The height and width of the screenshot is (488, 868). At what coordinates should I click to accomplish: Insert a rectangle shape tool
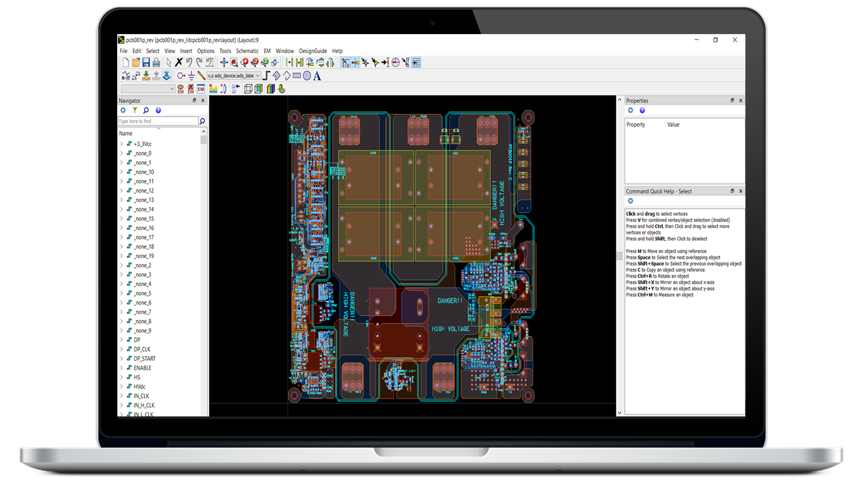(x=297, y=76)
